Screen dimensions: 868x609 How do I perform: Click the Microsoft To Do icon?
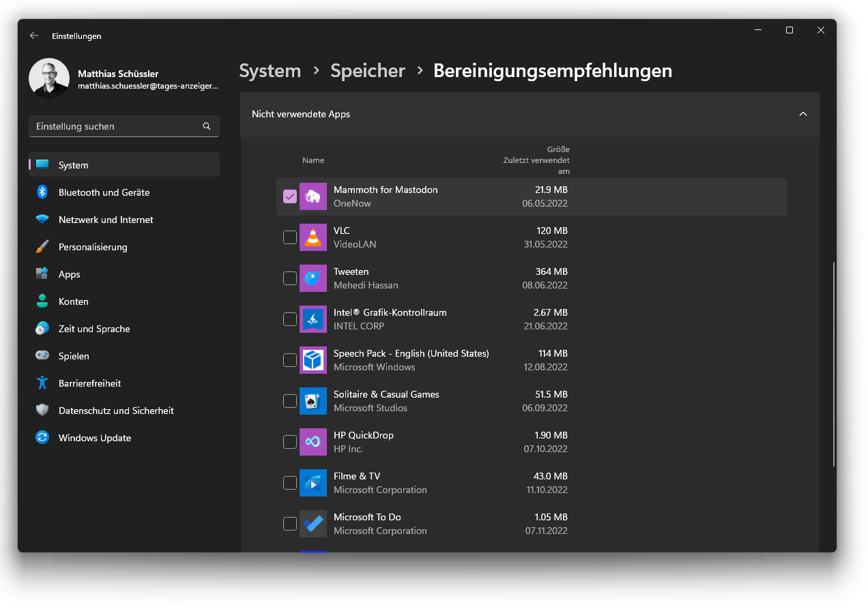click(x=313, y=524)
